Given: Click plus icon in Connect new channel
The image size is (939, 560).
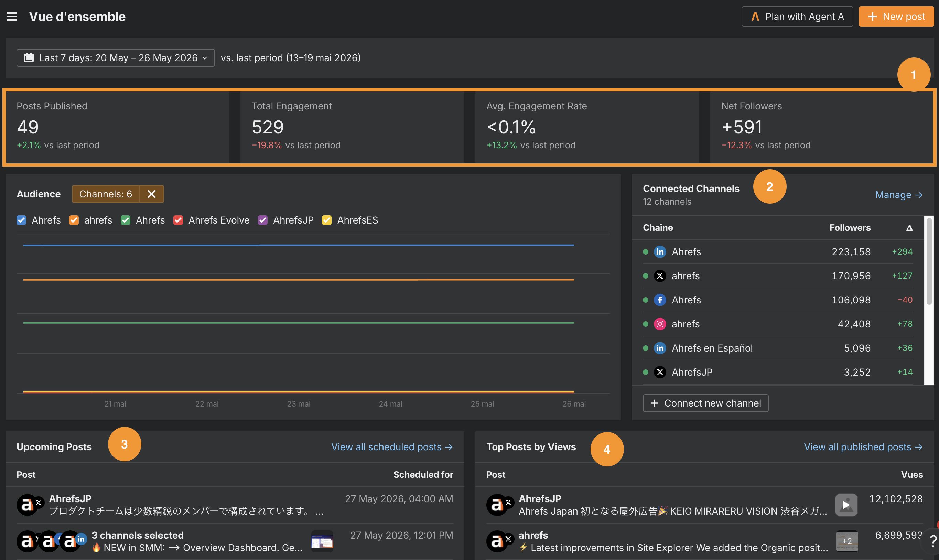Looking at the screenshot, I should 655,403.
